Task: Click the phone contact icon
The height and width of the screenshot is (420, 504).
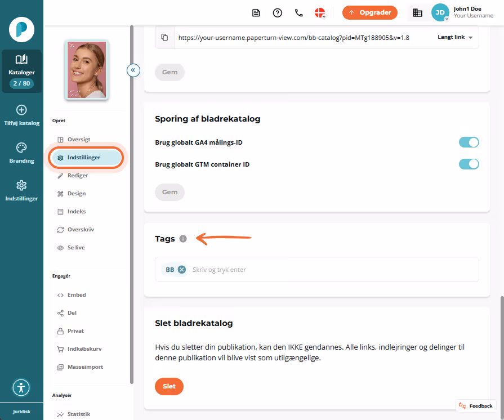Action: (x=299, y=13)
